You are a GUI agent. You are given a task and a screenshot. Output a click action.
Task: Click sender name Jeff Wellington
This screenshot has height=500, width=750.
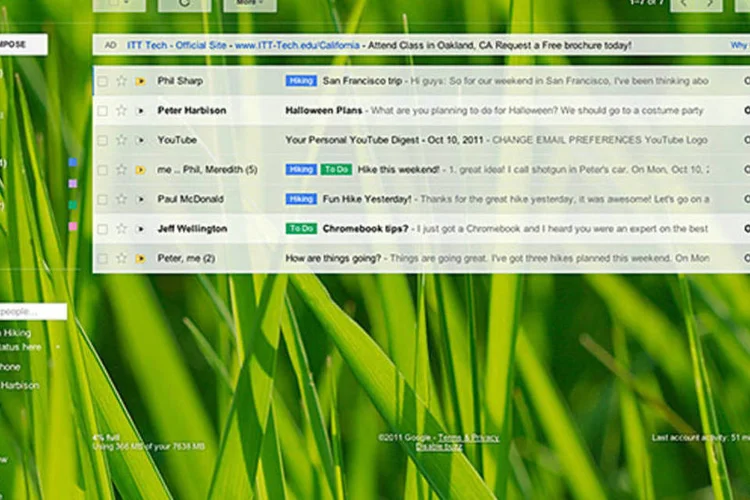(192, 229)
